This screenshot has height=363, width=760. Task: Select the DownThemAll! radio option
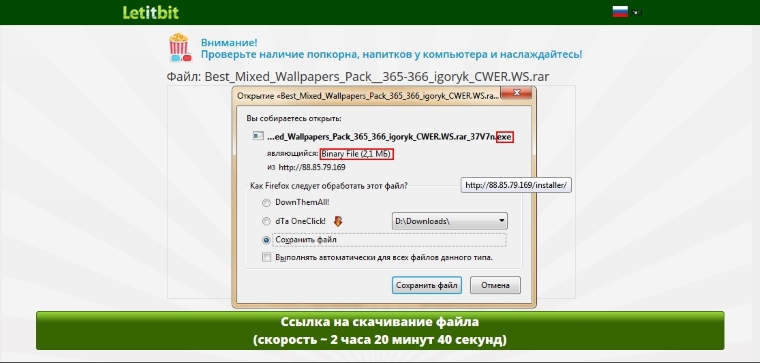click(266, 203)
